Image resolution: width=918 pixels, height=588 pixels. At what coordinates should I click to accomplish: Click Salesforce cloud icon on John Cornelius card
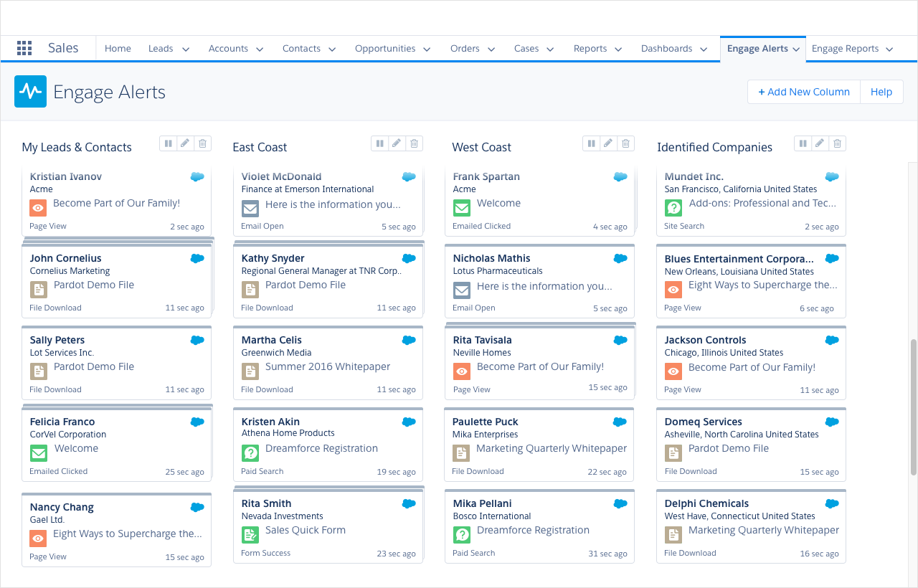tap(197, 258)
